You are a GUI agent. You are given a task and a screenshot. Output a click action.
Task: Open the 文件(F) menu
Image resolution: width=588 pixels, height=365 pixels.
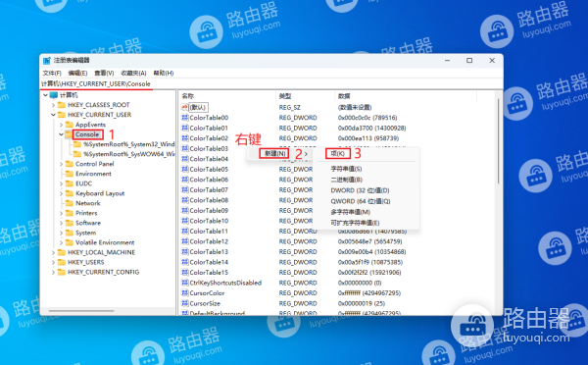coord(52,73)
